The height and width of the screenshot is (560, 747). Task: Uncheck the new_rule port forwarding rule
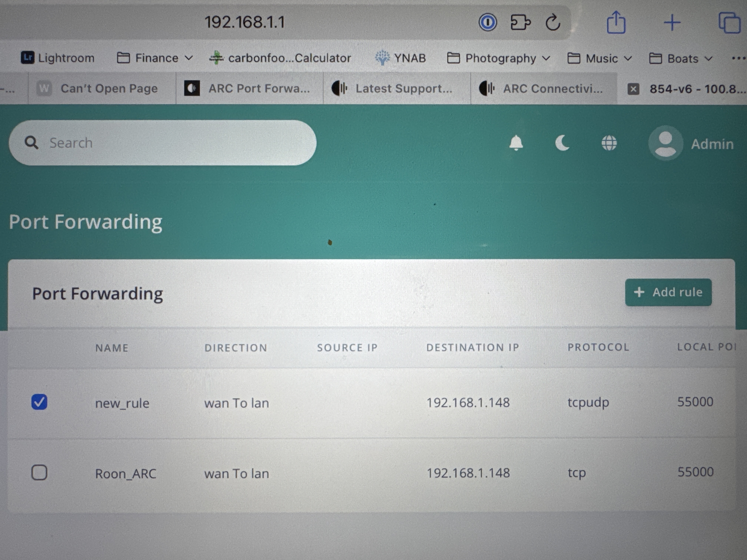(39, 402)
